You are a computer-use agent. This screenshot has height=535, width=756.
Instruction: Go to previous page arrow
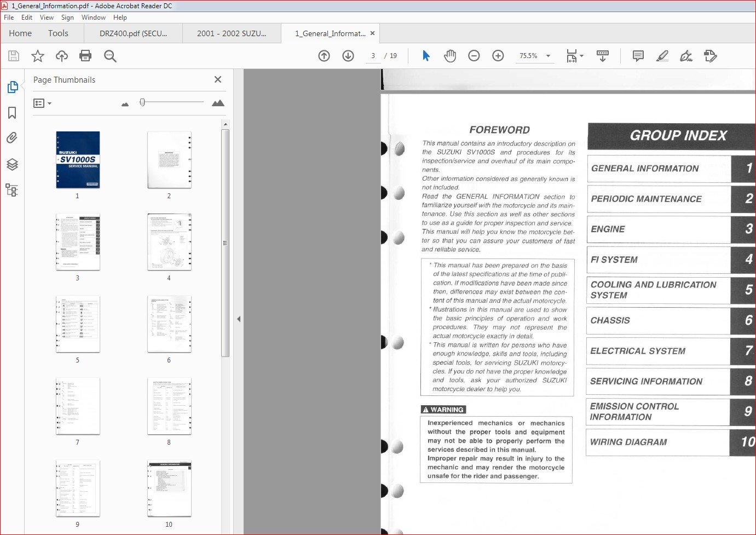click(x=324, y=56)
